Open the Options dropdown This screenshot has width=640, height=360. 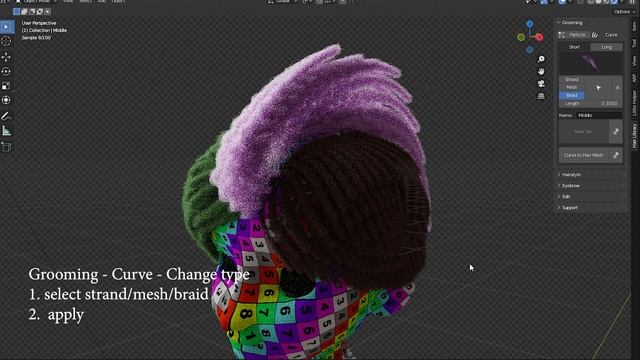[x=624, y=12]
